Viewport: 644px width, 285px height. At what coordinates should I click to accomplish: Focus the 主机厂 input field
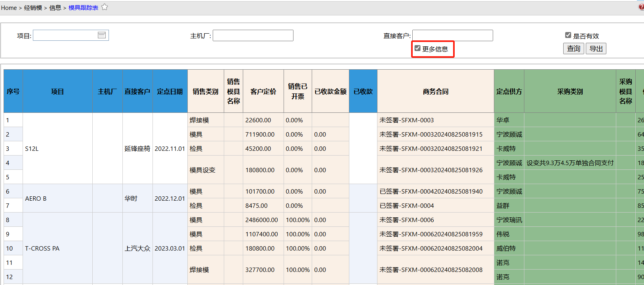coord(253,36)
